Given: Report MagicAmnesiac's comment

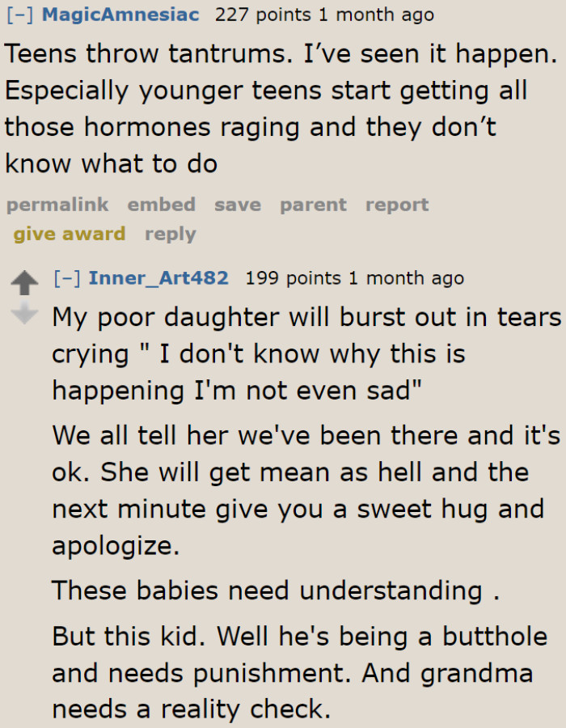Looking at the screenshot, I should coord(396,205).
